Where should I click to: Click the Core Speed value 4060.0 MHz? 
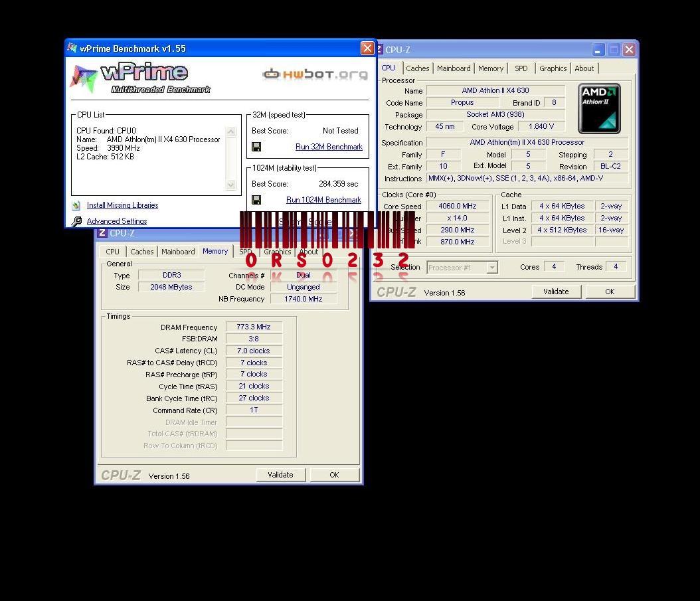click(x=458, y=206)
